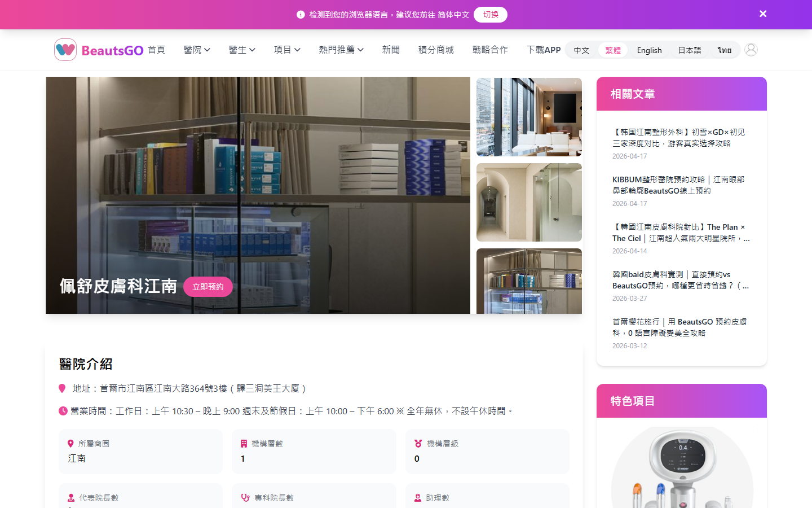Click the 特色項目 panel header
812x508 pixels.
[682, 401]
